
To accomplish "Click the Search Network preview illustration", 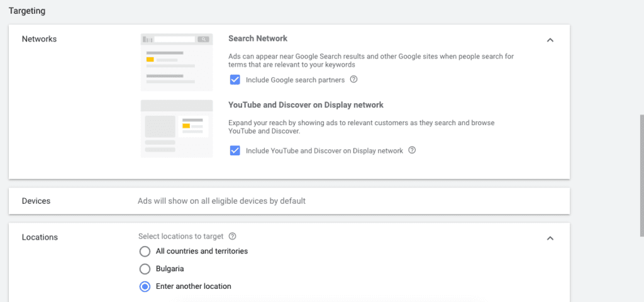I will point(177,62).
